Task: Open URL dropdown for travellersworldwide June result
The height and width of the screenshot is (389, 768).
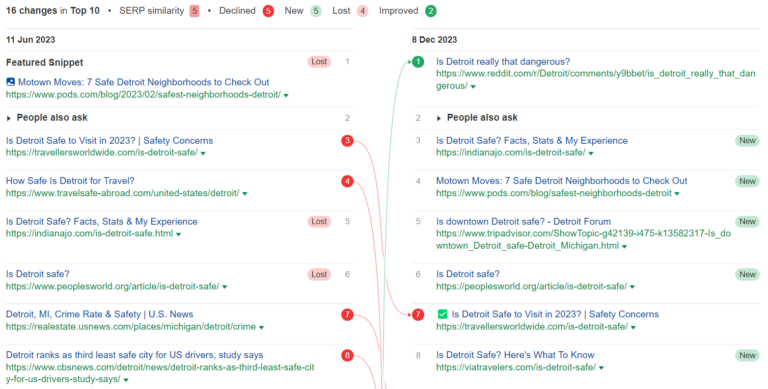Action: (203, 153)
